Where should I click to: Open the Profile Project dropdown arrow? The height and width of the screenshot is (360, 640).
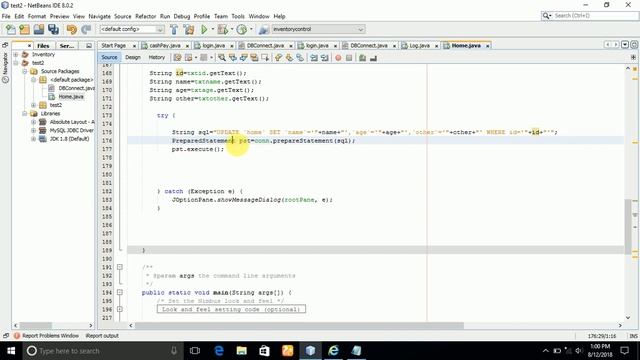tap(251, 29)
